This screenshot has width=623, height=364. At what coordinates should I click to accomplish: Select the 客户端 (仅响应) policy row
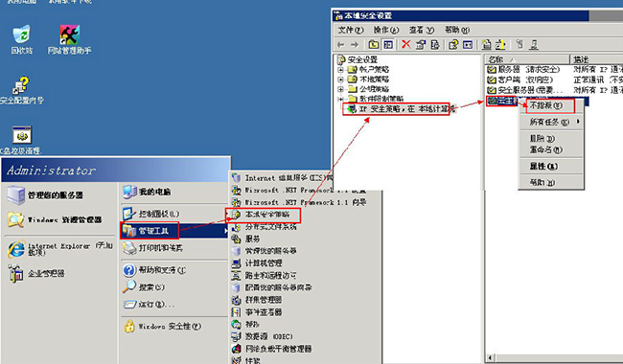[520, 80]
